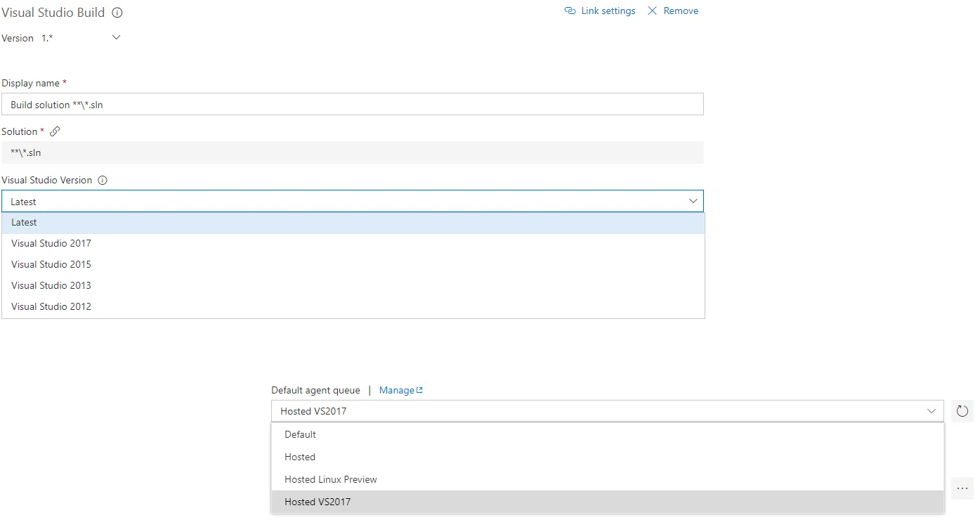Click the Link settings chain icon
980x527 pixels.
click(570, 11)
